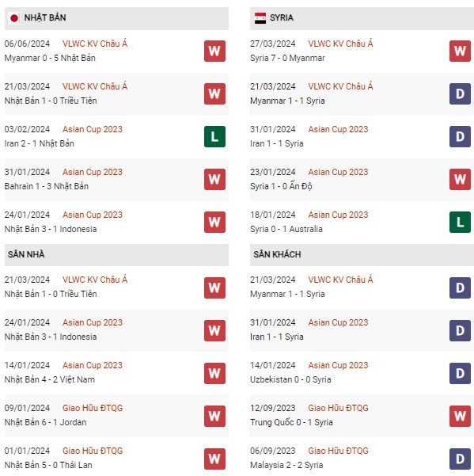
Task: Click the green L badge for Iran 2-1 Nhật Bản
Action: click(x=214, y=136)
